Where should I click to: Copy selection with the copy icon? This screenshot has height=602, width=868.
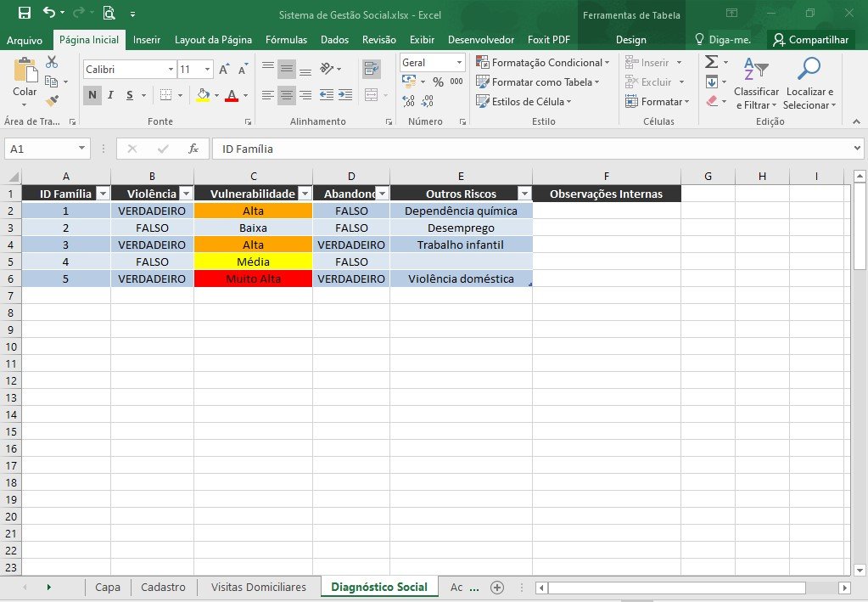pyautogui.click(x=52, y=82)
